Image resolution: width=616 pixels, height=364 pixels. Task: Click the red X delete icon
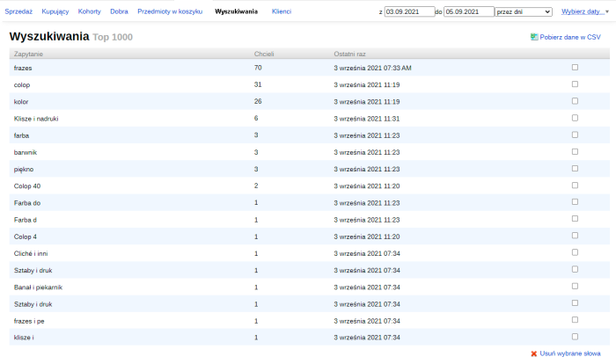pyautogui.click(x=534, y=353)
